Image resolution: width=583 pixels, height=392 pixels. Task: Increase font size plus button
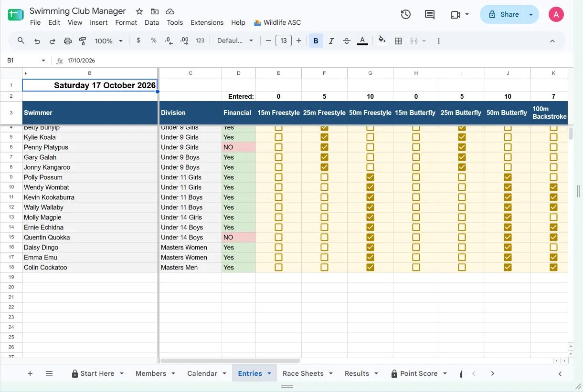point(299,41)
